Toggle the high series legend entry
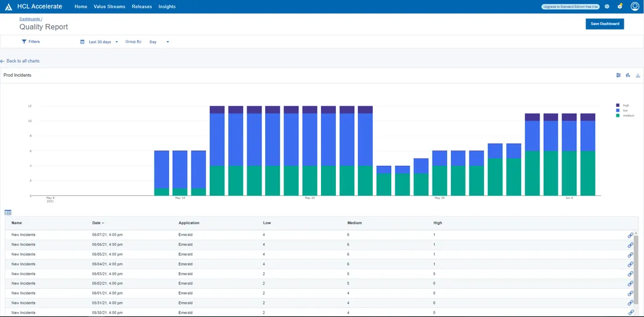 click(622, 106)
